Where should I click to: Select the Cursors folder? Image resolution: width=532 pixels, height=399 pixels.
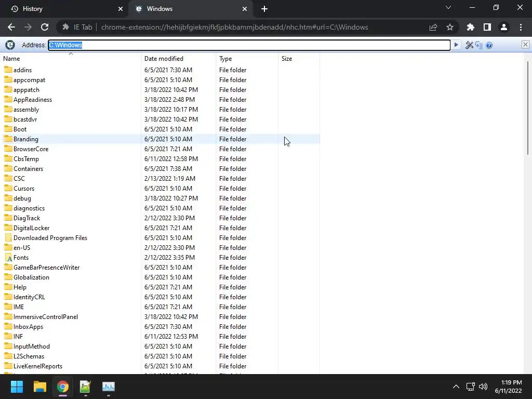pyautogui.click(x=24, y=188)
